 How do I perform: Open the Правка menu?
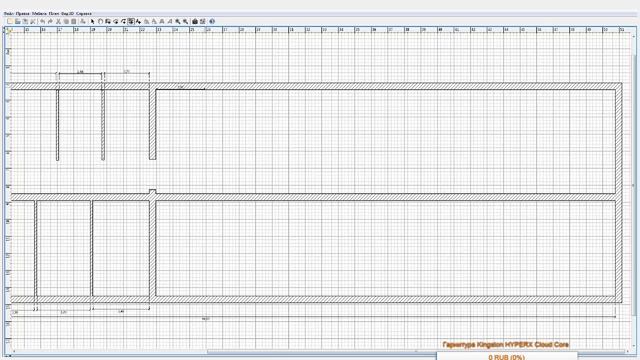[x=22, y=13]
